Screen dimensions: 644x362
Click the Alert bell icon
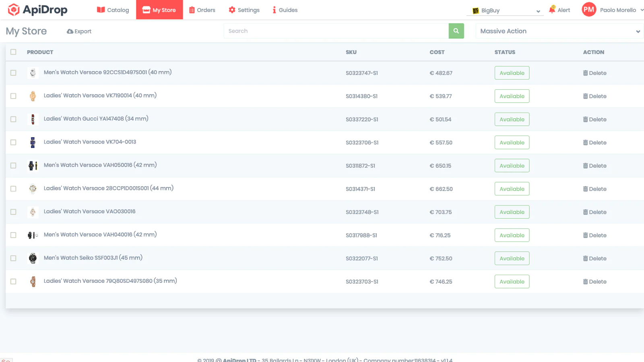[x=552, y=10]
